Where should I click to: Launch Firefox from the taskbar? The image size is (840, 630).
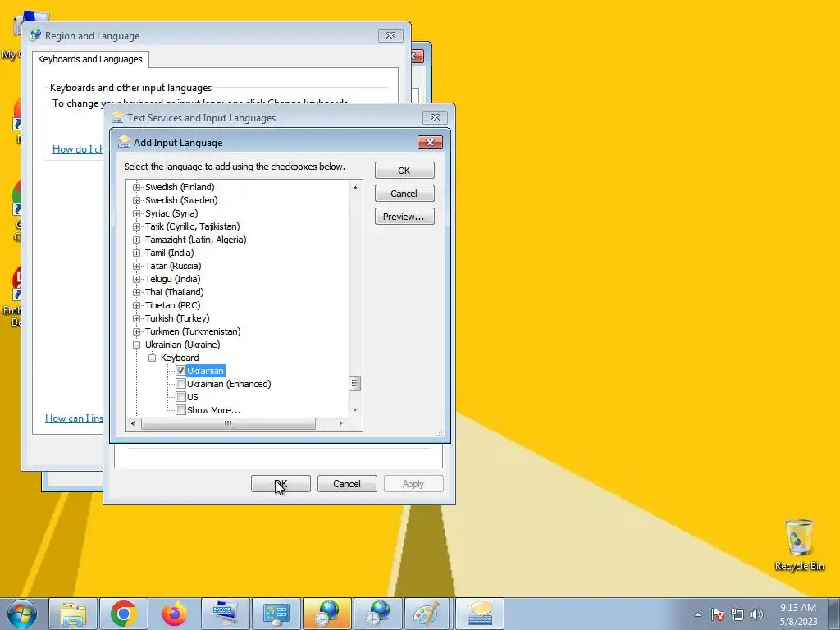tap(175, 614)
